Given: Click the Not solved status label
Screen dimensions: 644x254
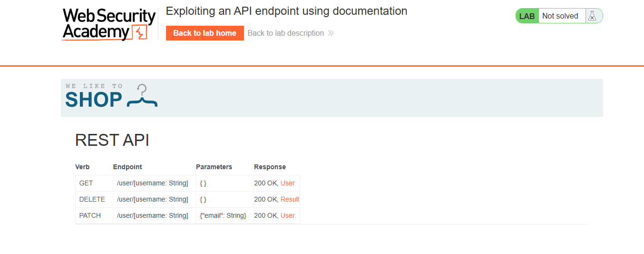Looking at the screenshot, I should click(560, 16).
